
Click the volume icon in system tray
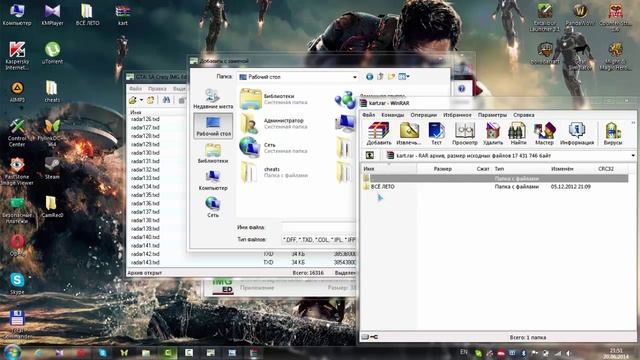[x=568, y=353]
